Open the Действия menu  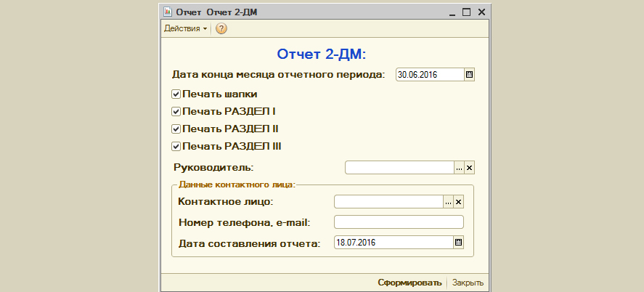tap(184, 28)
